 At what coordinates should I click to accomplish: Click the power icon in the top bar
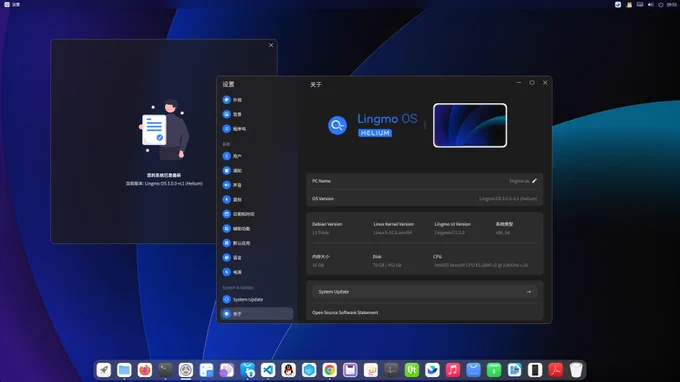661,4
